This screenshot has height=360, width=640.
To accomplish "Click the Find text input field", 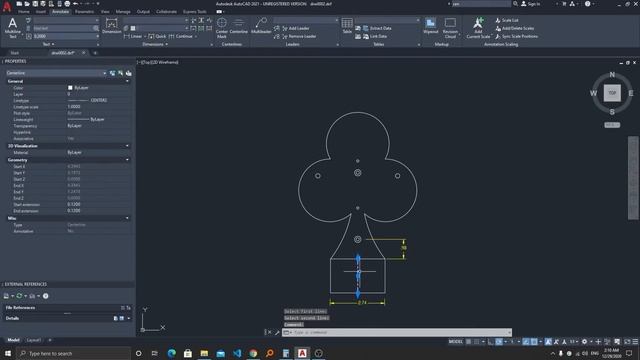I will pyautogui.click(x=62, y=28).
